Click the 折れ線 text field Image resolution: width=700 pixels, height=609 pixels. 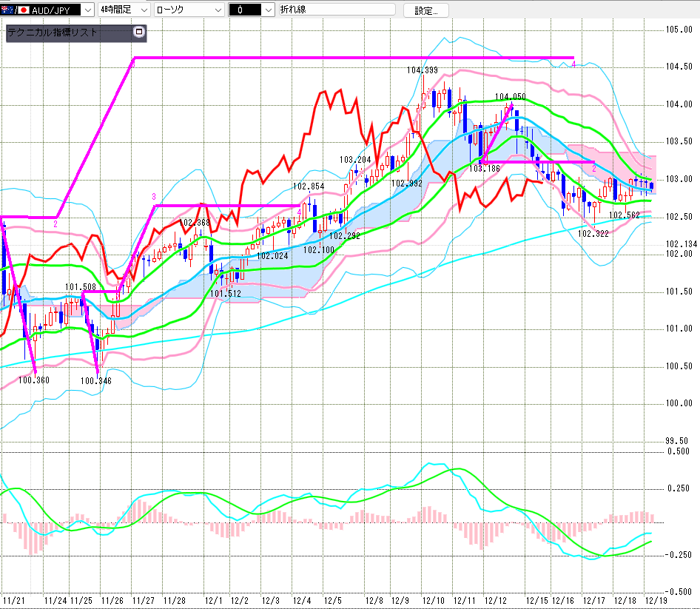[337, 10]
